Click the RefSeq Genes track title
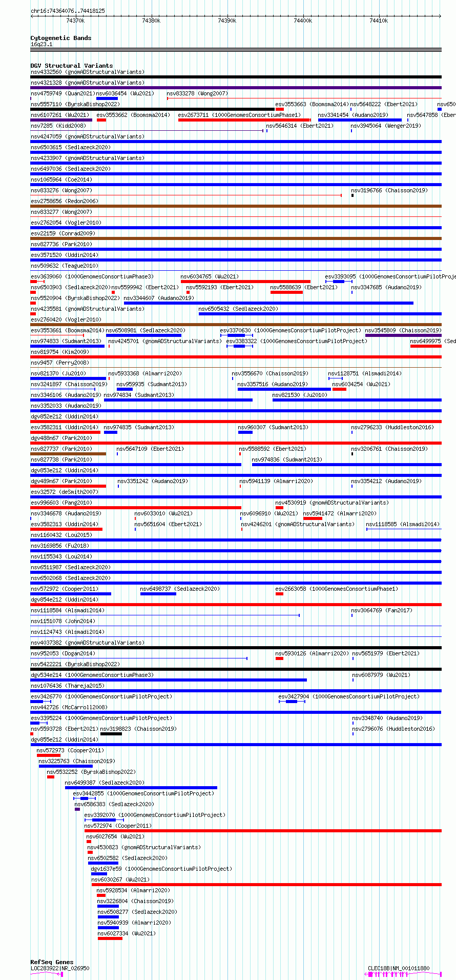456x980 pixels. pos(52,962)
